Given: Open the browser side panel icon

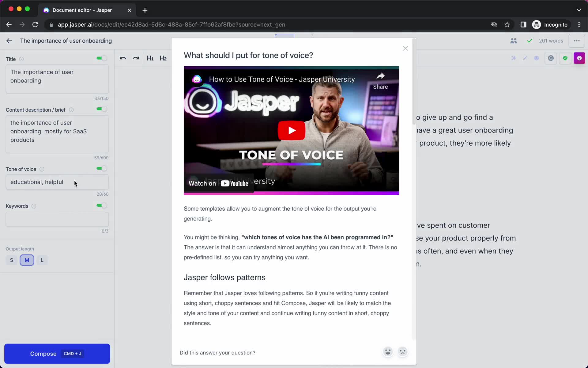Looking at the screenshot, I should click(x=523, y=25).
